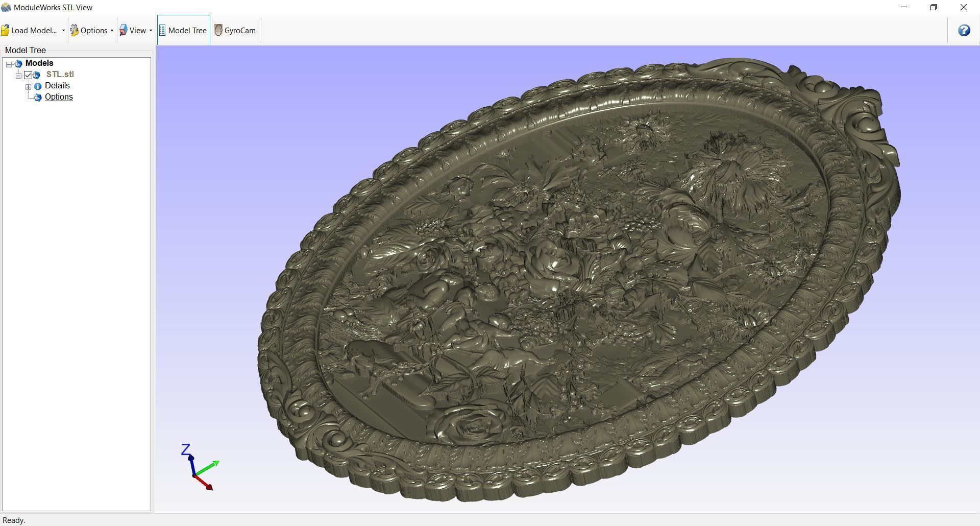Click the Model Tree panel title
Screen dimensions: 980x526
(x=26, y=50)
